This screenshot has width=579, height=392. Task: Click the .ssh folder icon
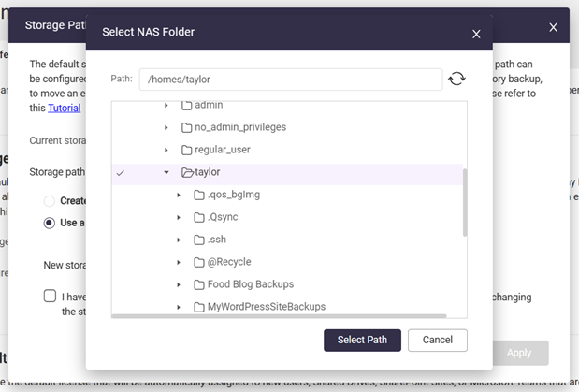tap(199, 240)
